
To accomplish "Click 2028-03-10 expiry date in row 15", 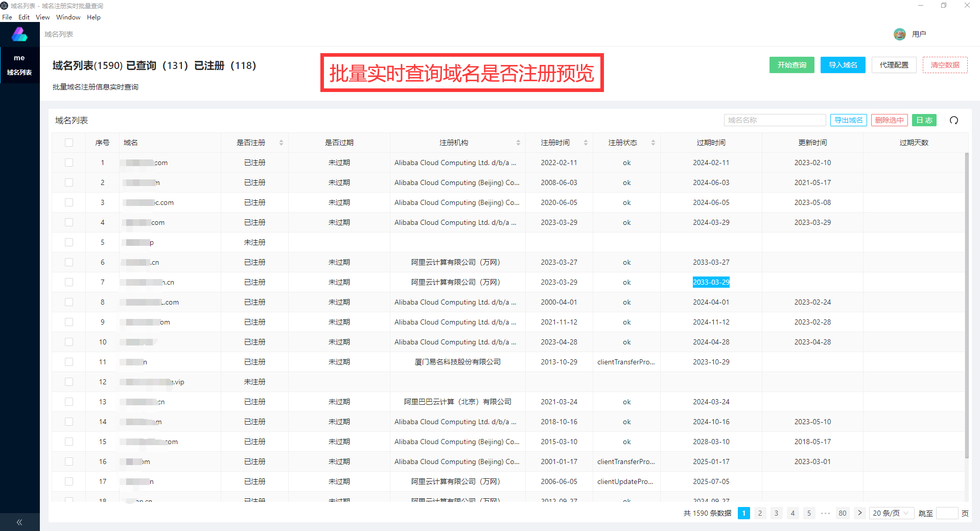I will pyautogui.click(x=711, y=442).
